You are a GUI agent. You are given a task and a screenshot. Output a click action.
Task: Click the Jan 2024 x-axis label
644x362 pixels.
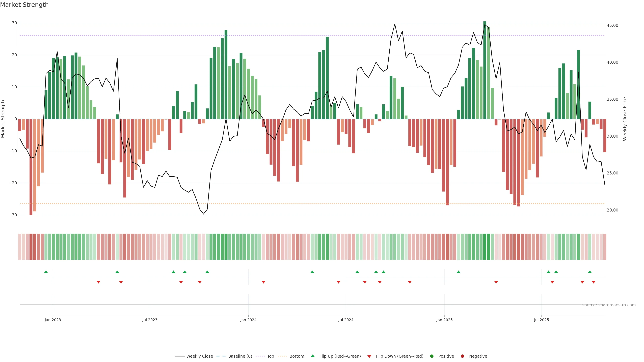248,320
